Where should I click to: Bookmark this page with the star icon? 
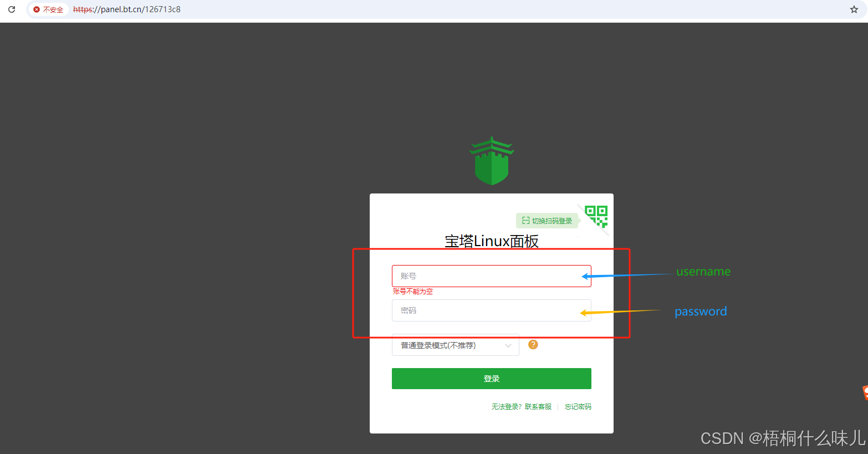(854, 9)
